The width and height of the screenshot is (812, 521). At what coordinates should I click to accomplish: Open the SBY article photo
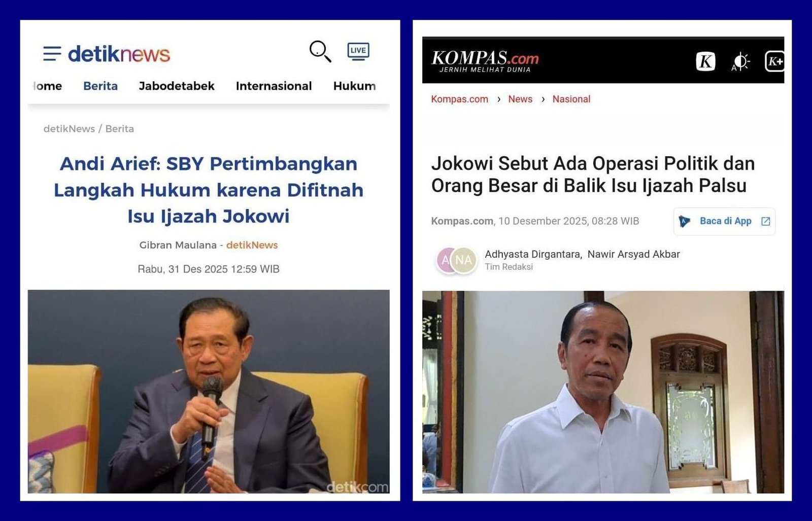(209, 391)
